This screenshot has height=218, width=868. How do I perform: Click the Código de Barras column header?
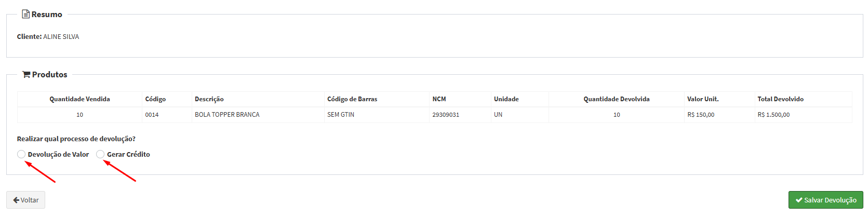click(352, 99)
